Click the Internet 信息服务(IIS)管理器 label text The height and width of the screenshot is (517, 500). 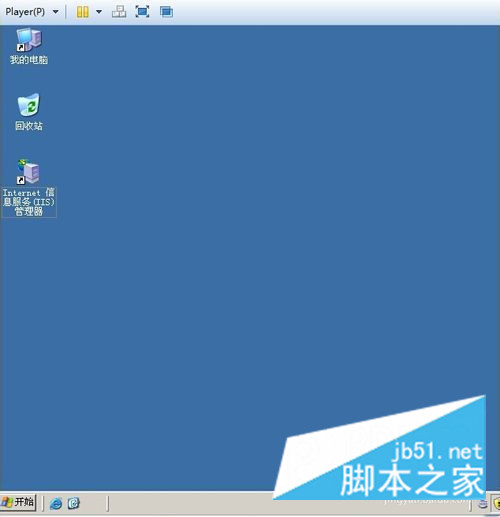tap(29, 202)
